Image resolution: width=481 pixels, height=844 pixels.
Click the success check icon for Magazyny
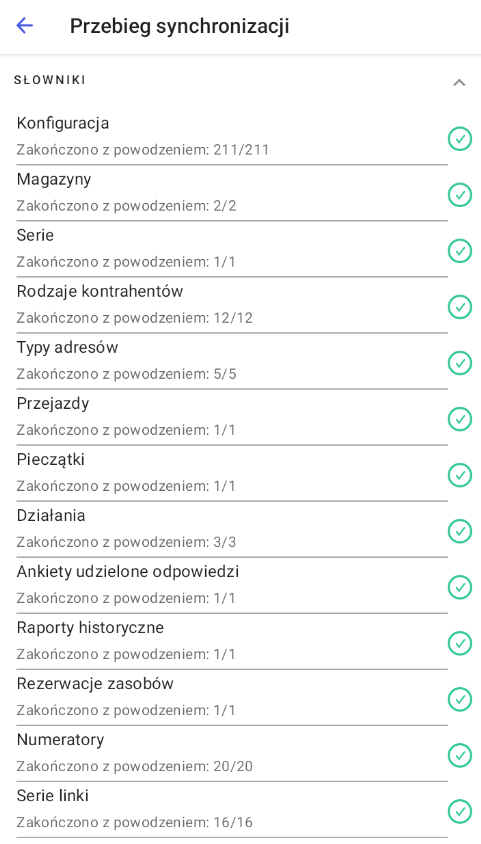coord(459,194)
